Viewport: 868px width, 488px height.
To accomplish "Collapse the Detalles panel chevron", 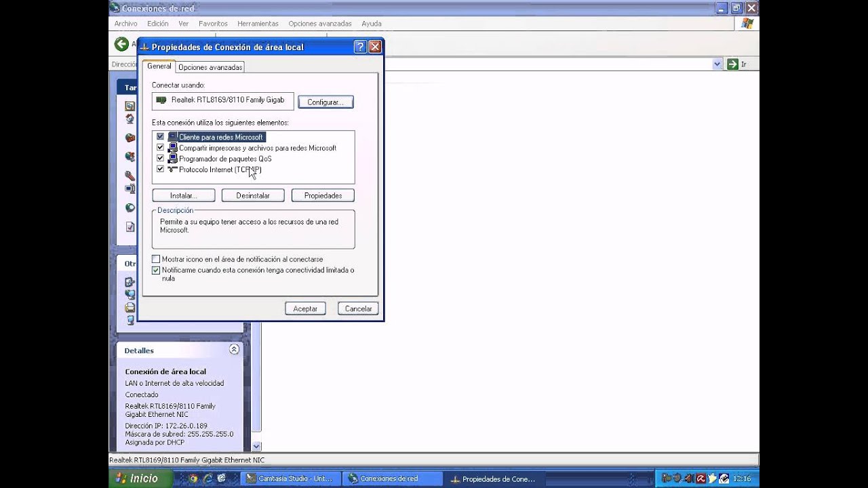I will pyautogui.click(x=234, y=350).
